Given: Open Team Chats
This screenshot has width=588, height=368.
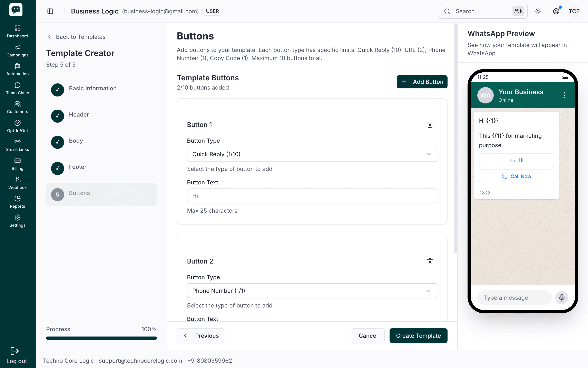Looking at the screenshot, I should (x=18, y=89).
